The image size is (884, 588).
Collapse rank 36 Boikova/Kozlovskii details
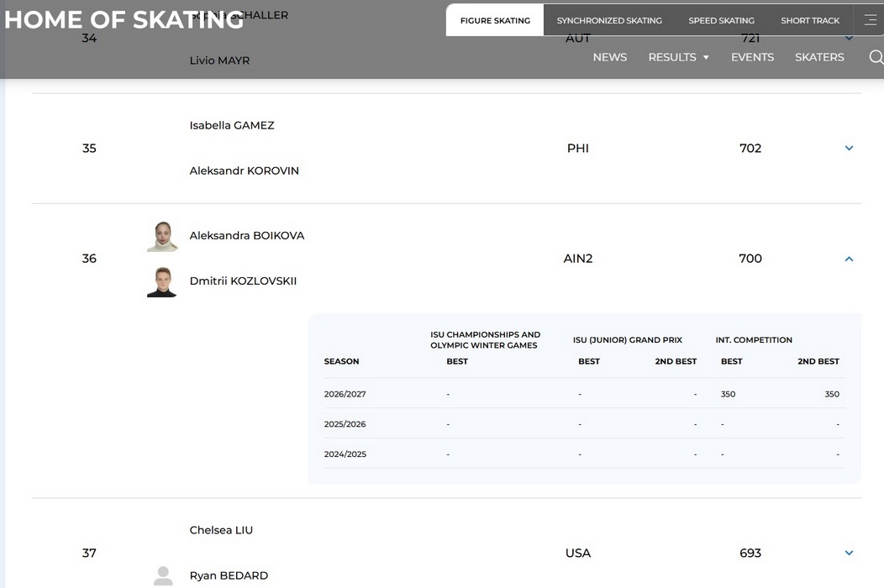[x=849, y=259]
